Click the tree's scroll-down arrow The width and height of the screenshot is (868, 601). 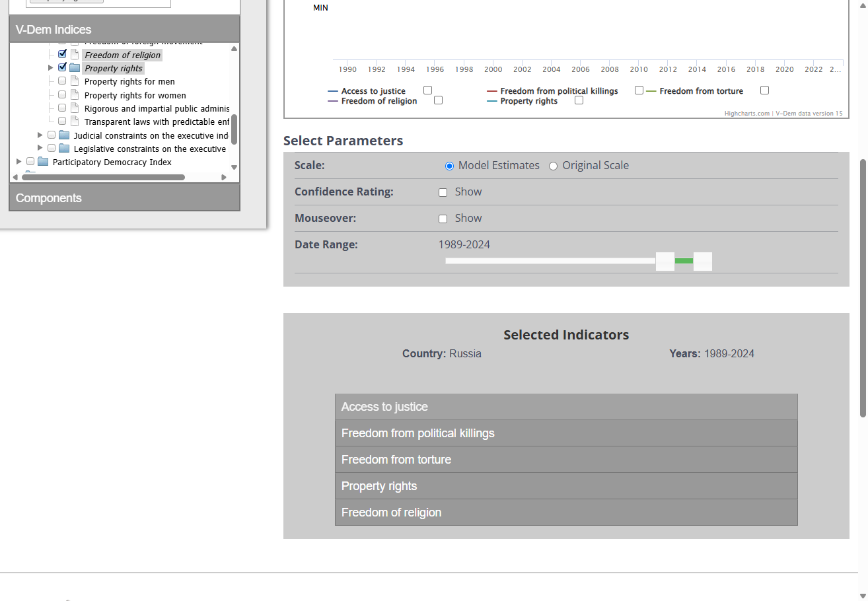coord(234,168)
